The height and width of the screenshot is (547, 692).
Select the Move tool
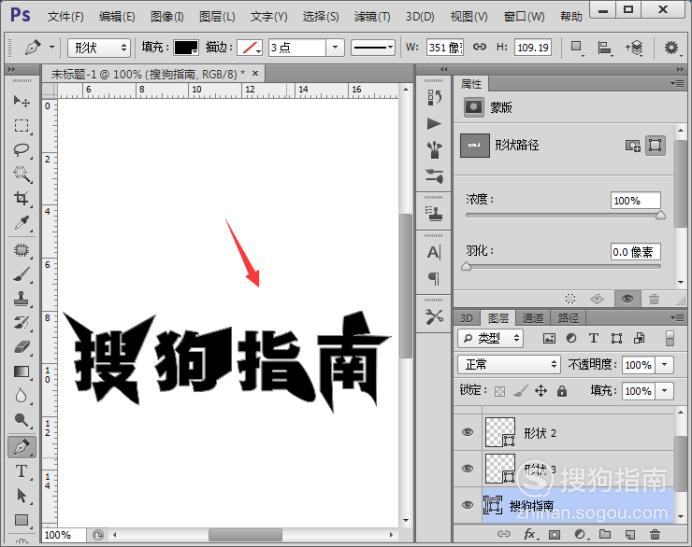pos(21,101)
